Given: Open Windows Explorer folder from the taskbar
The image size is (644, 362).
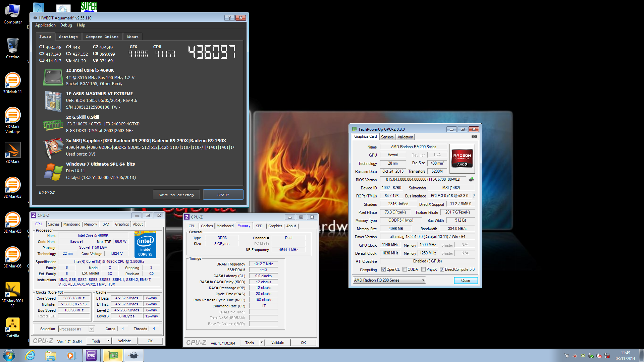Looking at the screenshot, I should (51, 355).
